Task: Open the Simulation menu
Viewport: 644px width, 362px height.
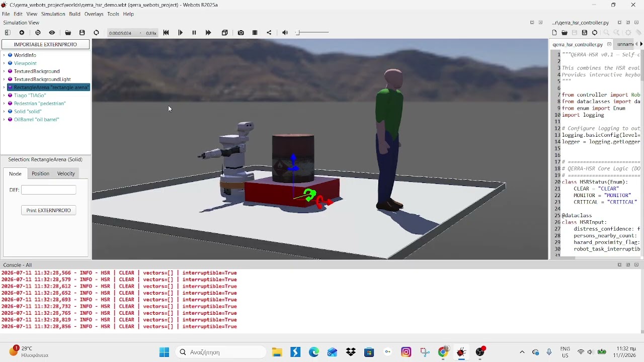Action: click(x=53, y=14)
